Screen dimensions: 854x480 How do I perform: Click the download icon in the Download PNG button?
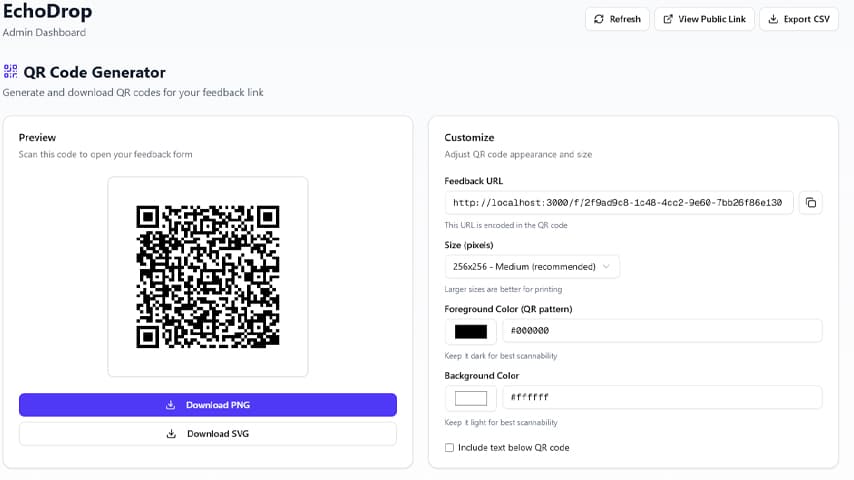click(x=171, y=405)
